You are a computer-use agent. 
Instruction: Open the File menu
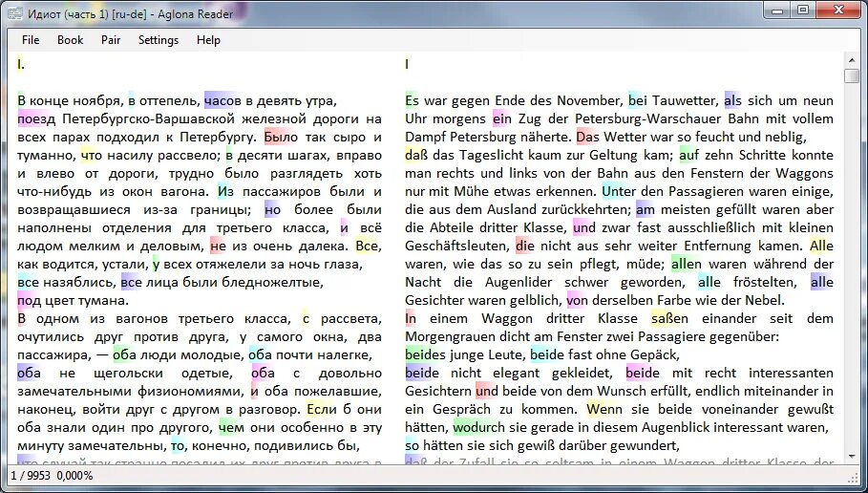point(31,40)
